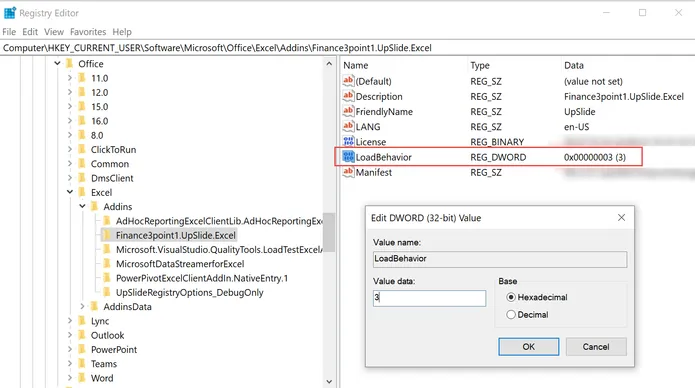Expand the AddinsData tree node
The width and height of the screenshot is (695, 388).
click(x=82, y=306)
